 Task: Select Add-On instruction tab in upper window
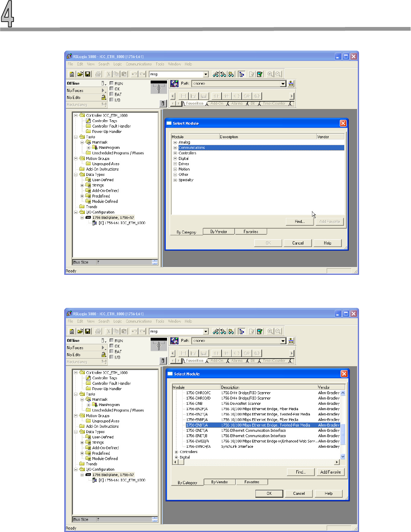coord(217,103)
